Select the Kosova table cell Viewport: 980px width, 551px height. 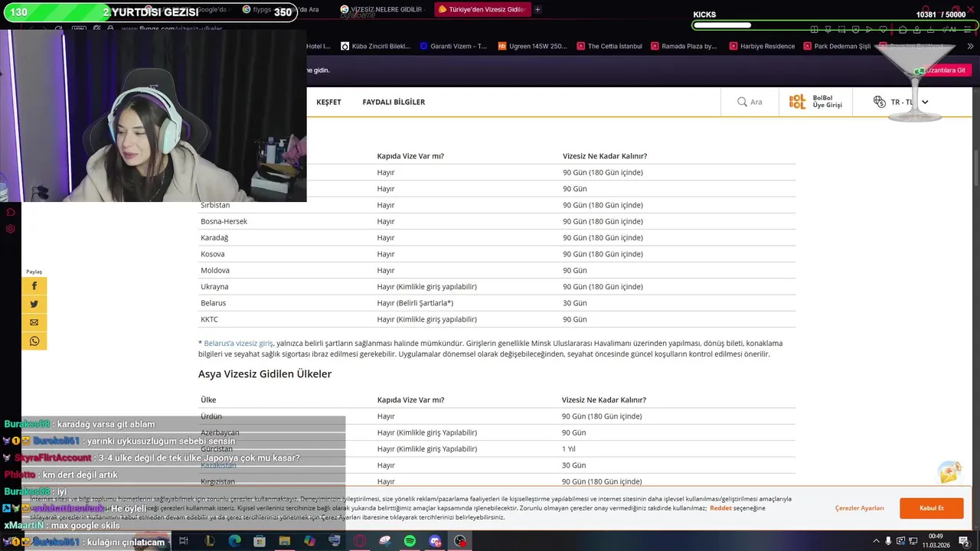pyautogui.click(x=213, y=254)
